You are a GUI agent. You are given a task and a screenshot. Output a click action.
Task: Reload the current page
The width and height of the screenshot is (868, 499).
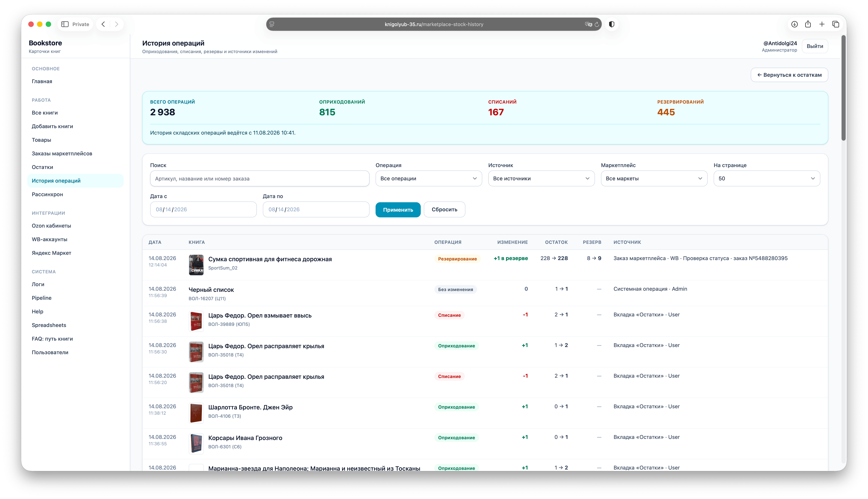[597, 24]
